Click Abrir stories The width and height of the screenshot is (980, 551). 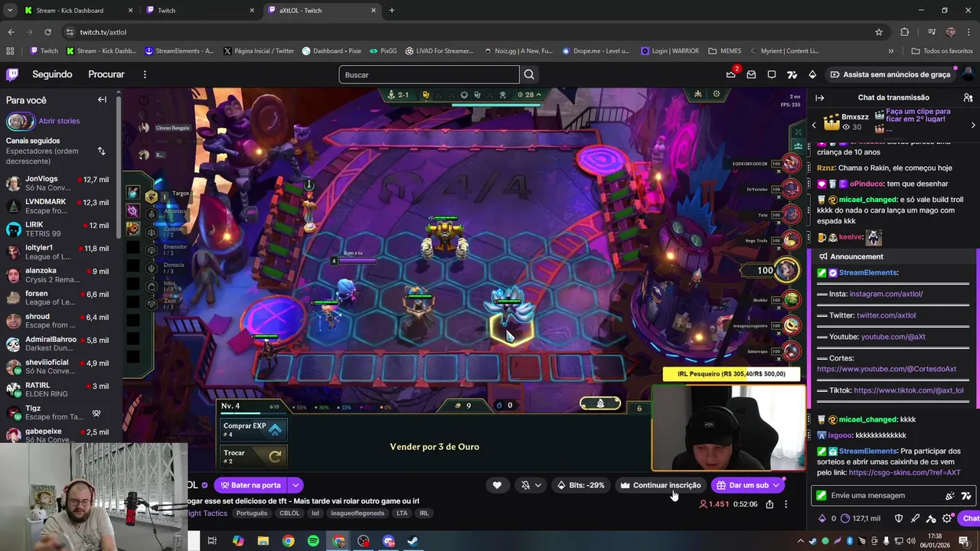click(x=59, y=121)
